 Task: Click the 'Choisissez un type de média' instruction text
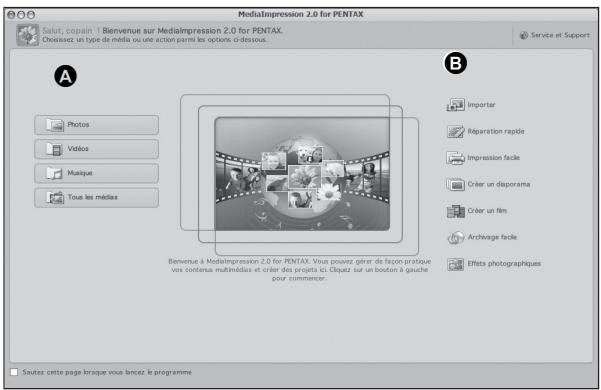click(154, 40)
